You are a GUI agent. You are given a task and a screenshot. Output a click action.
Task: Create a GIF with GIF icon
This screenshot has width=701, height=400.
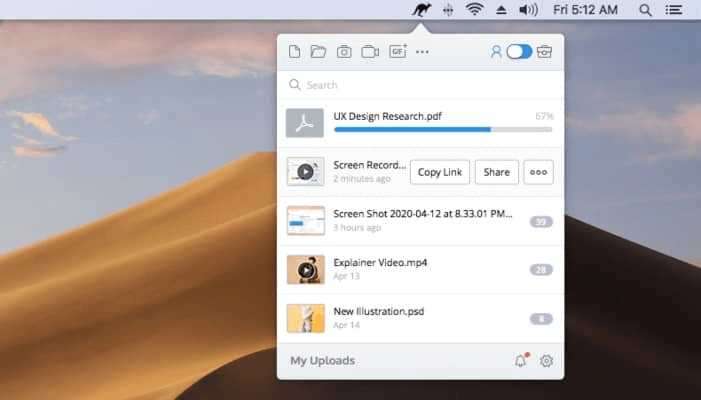click(397, 52)
